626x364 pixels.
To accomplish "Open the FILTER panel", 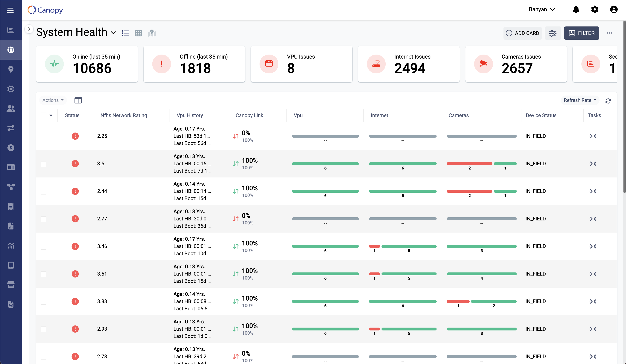I will tap(582, 33).
